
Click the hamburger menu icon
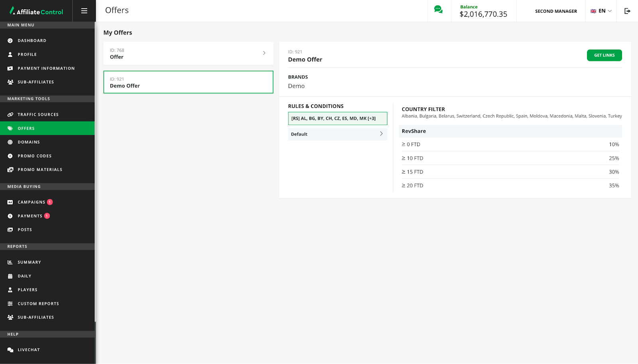pos(84,11)
